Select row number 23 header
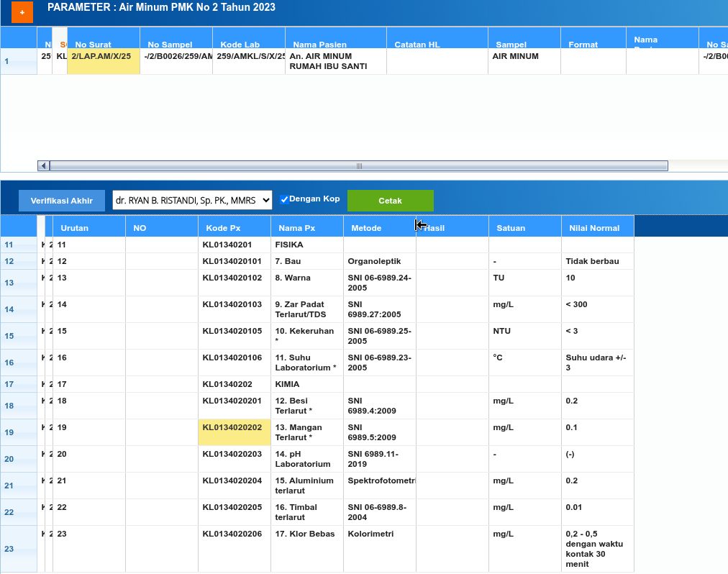This screenshot has width=728, height=574. [x=18, y=549]
